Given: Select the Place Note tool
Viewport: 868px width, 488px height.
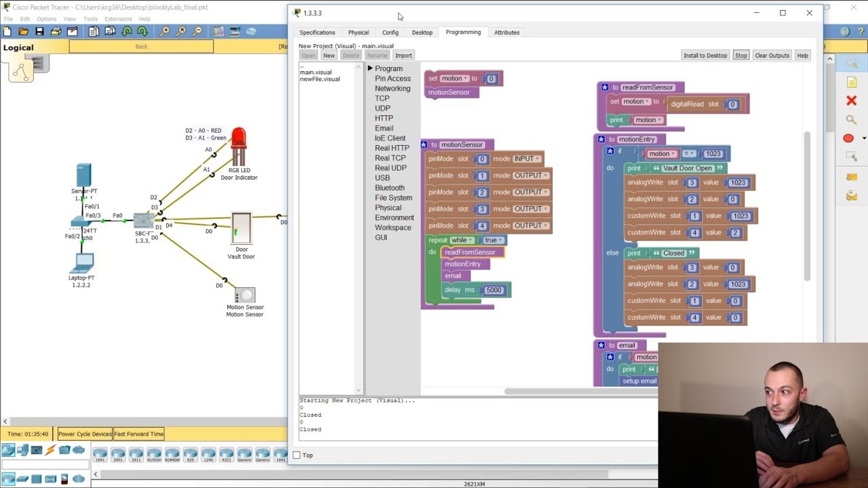Looking at the screenshot, I should (852, 82).
